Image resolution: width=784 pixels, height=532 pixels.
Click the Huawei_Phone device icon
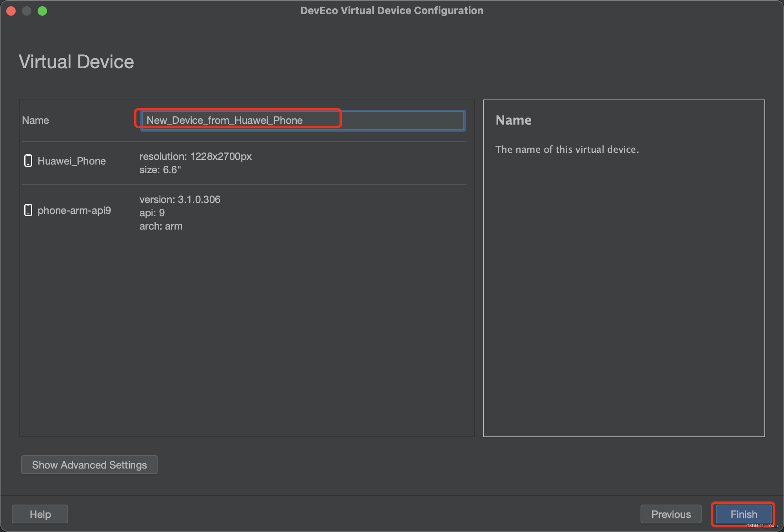point(28,161)
